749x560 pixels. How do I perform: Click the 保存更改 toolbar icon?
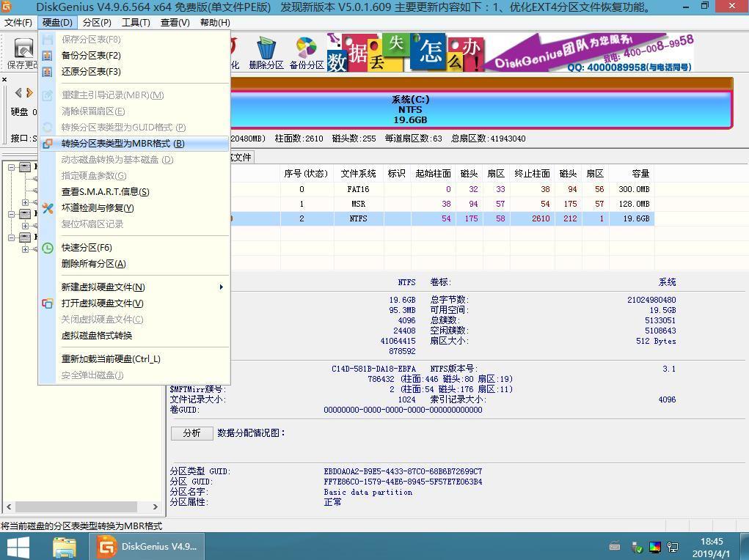[23, 53]
